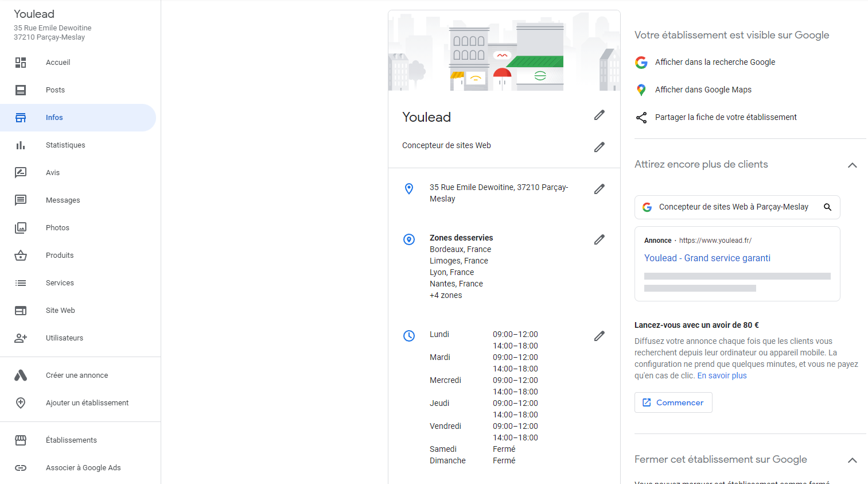Click the Photos gallery icon

pyautogui.click(x=21, y=228)
